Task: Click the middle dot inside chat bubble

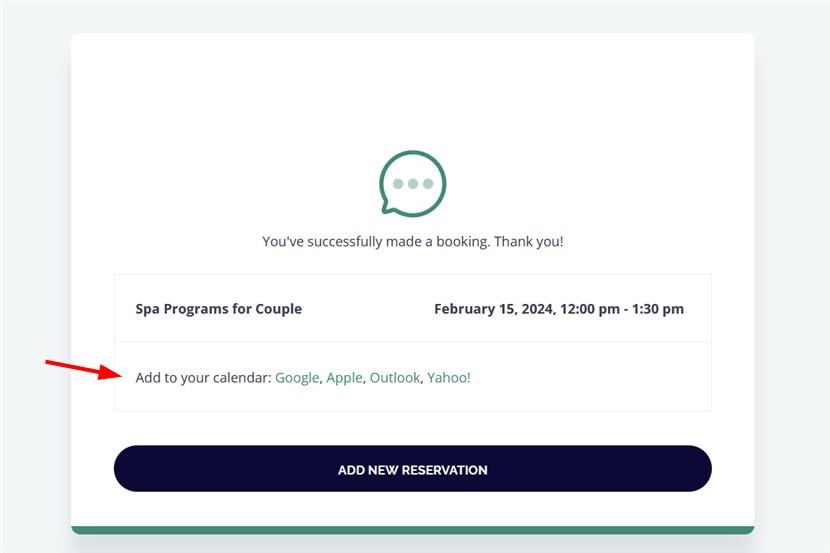Action: tap(413, 184)
